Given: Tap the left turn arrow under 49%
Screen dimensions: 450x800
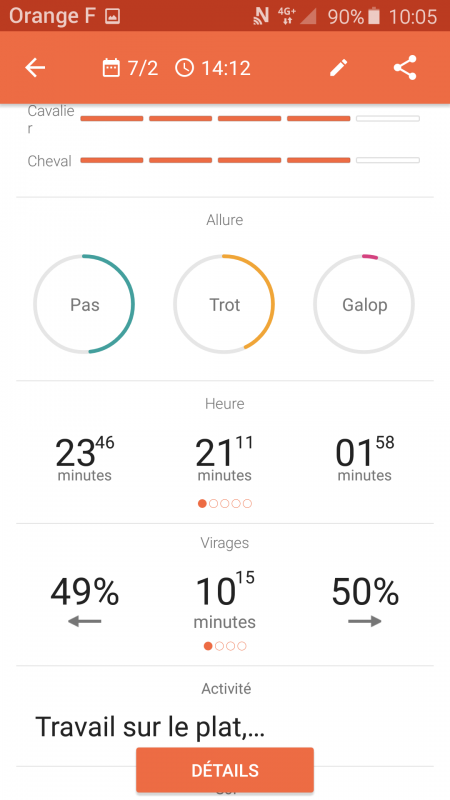Looking at the screenshot, I should [x=85, y=621].
